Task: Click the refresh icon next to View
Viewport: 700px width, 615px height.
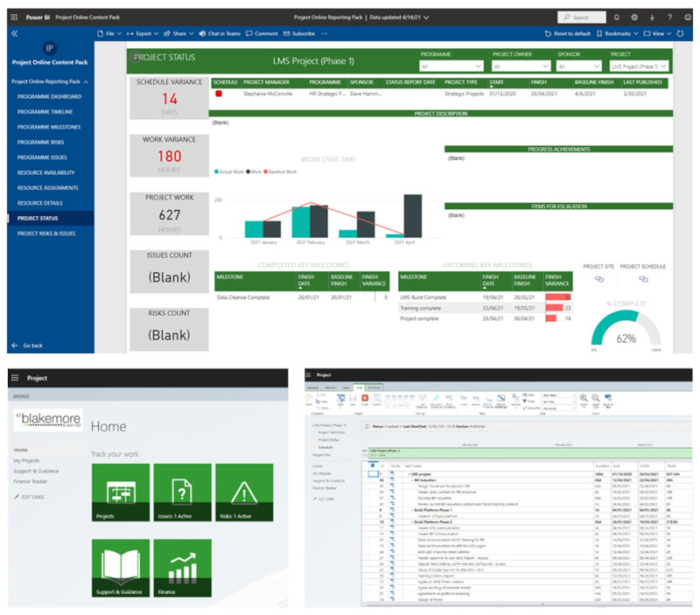Action: click(681, 33)
